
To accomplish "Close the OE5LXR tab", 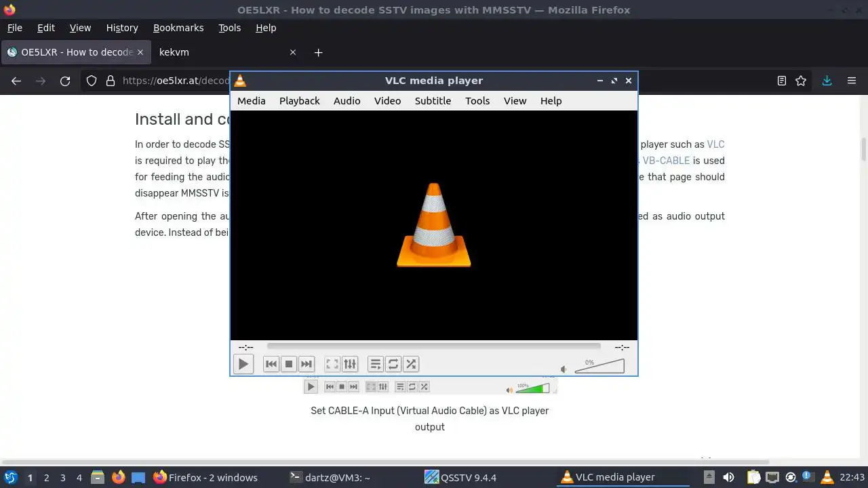I will coord(140,52).
